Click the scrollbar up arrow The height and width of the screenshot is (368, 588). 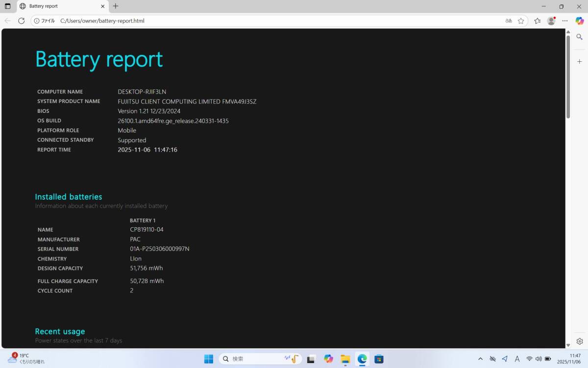coord(568,31)
